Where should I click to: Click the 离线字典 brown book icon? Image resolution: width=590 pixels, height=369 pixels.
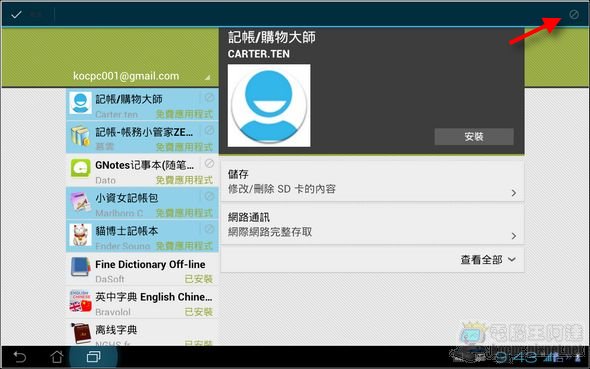[81, 333]
